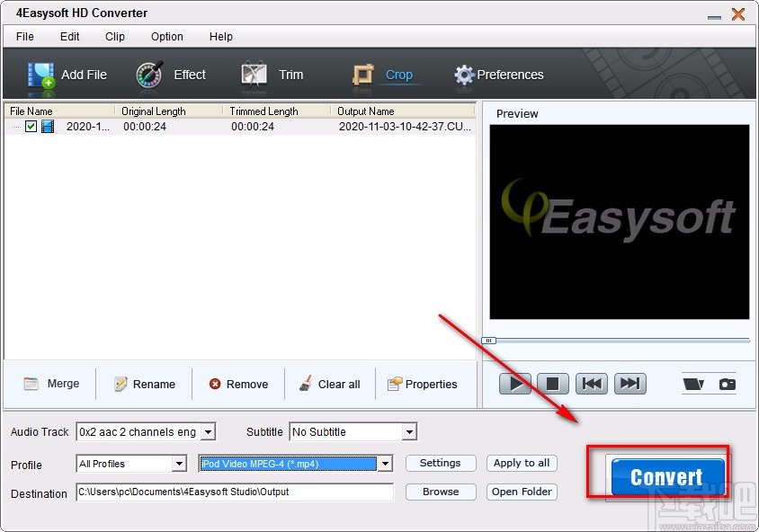
Task: Click the Destination path input field
Action: pos(234,492)
